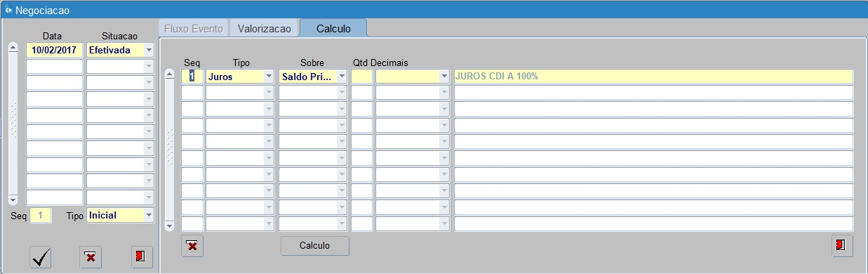This screenshot has width=868, height=274.
Task: Open the Tipo dropdown showing Juros
Action: [x=269, y=77]
